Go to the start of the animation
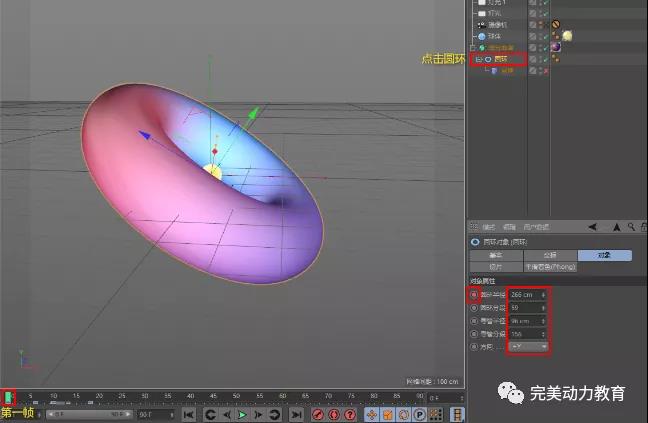This screenshot has height=423, width=648. [x=187, y=414]
